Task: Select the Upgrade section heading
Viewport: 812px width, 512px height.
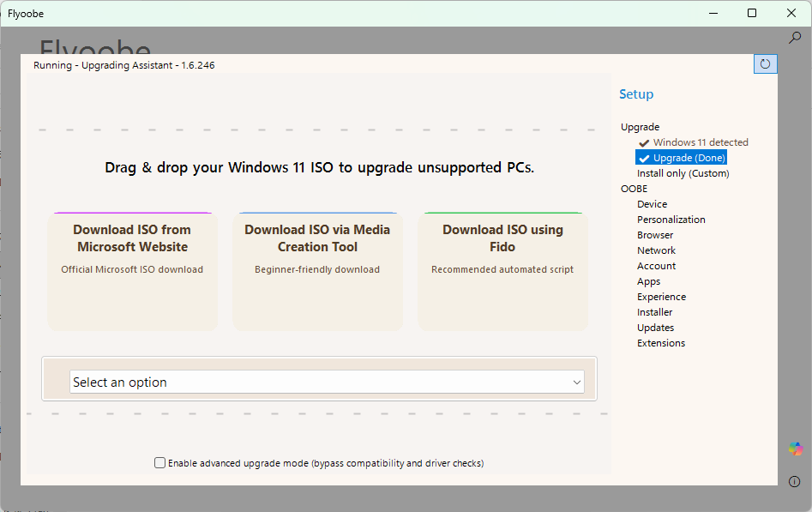Action: (x=640, y=127)
